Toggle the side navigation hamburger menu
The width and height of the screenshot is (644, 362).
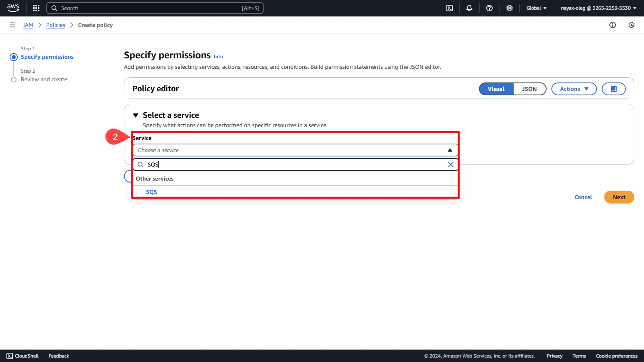point(12,25)
